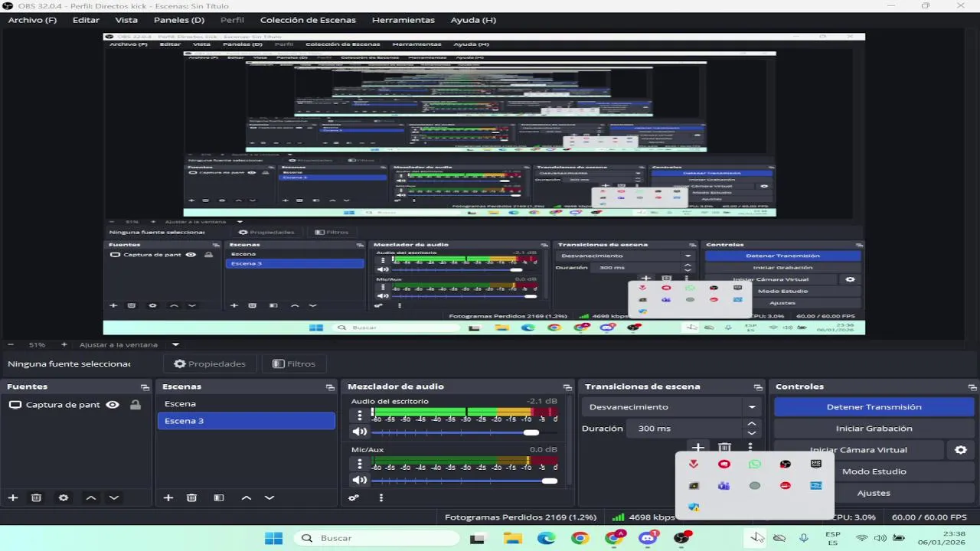Mute the Mic/Aux speaker button
This screenshot has height=551, width=980.
pyautogui.click(x=359, y=481)
